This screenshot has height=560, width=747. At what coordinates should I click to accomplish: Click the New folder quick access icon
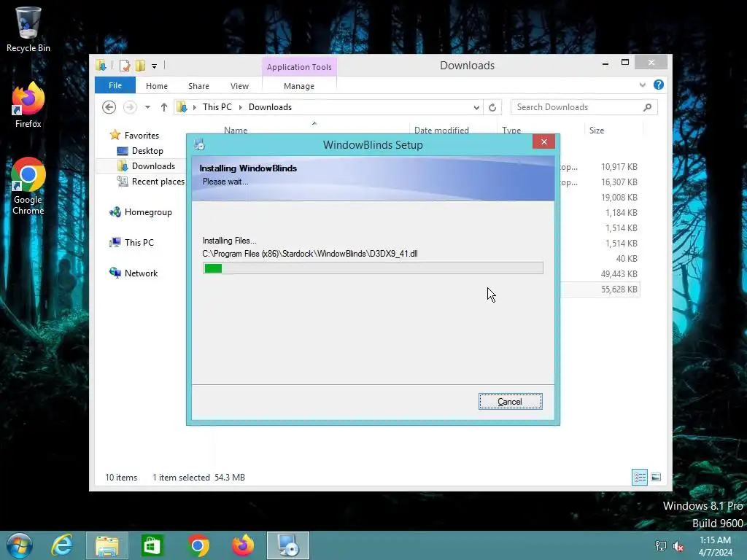pyautogui.click(x=140, y=66)
